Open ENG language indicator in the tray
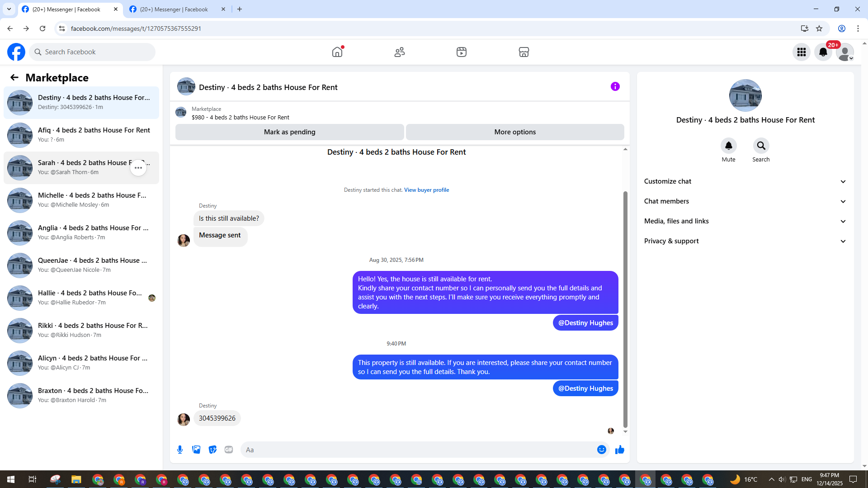 807,479
